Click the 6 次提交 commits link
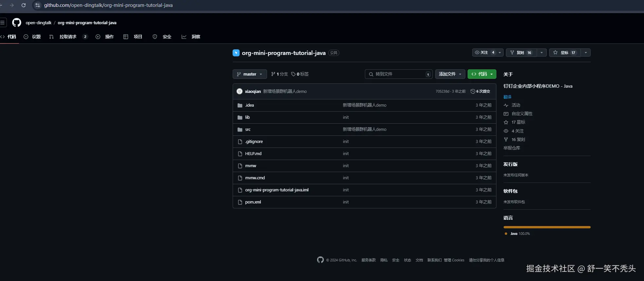The width and height of the screenshot is (644, 281). (480, 91)
